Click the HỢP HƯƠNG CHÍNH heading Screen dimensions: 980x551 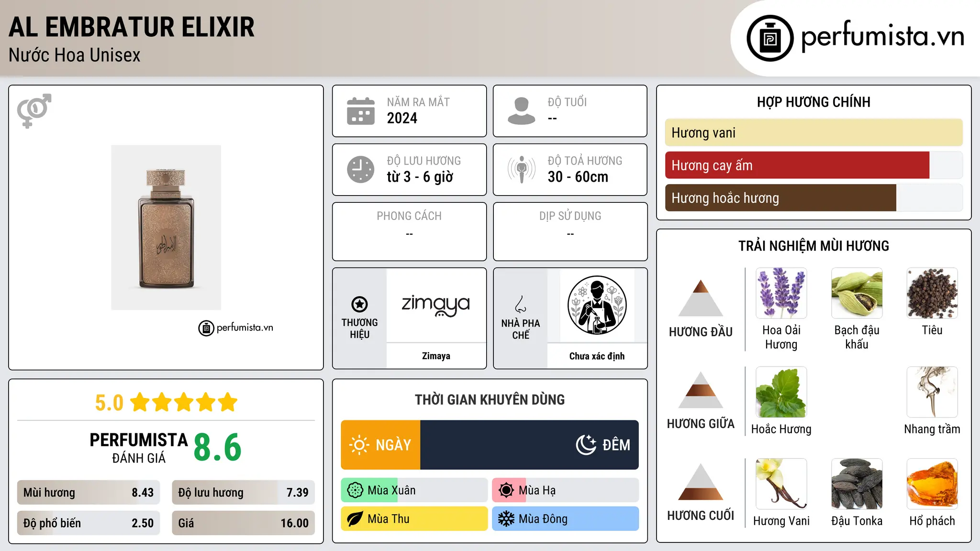coord(813,102)
